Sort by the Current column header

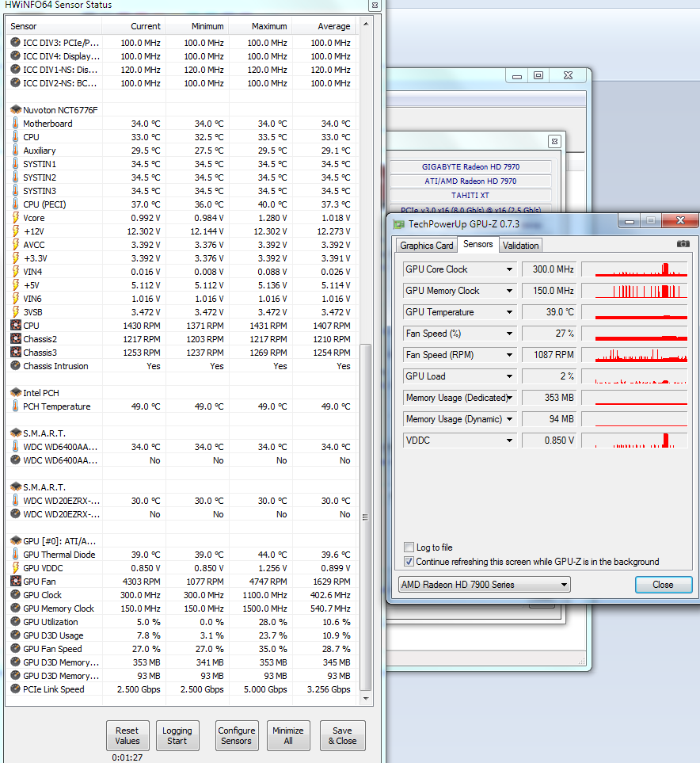133,26
